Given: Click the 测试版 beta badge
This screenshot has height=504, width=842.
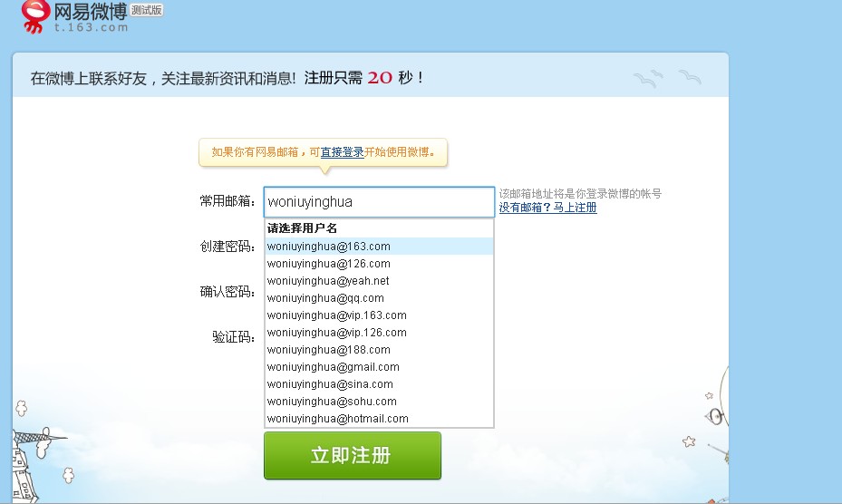Looking at the screenshot, I should pyautogui.click(x=147, y=10).
